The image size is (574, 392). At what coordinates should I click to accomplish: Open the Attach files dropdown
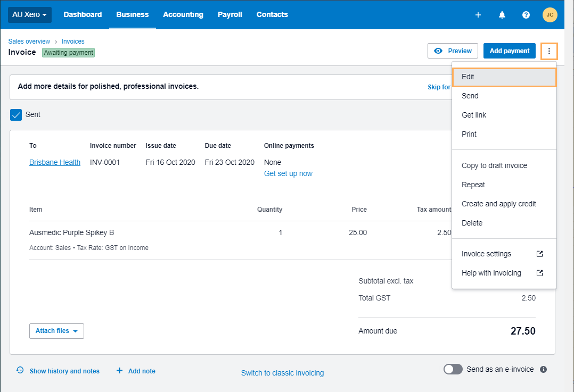[x=57, y=331]
